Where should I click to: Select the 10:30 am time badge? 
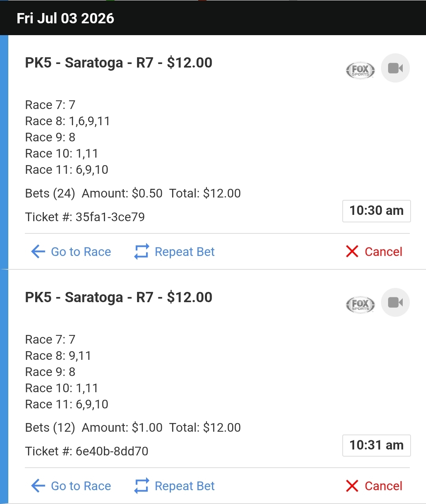[x=377, y=211]
